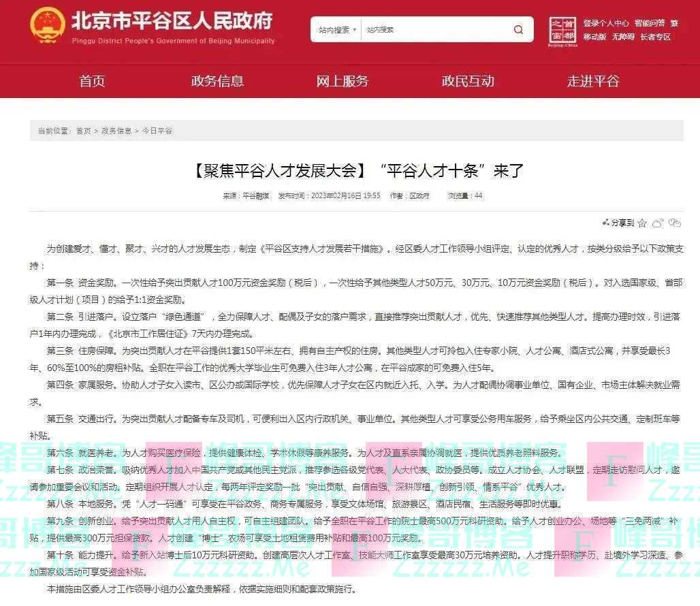Viewport: 700px width, 606px height.
Task: Open the 走进平谷 navigation tab
Action: pyautogui.click(x=593, y=81)
